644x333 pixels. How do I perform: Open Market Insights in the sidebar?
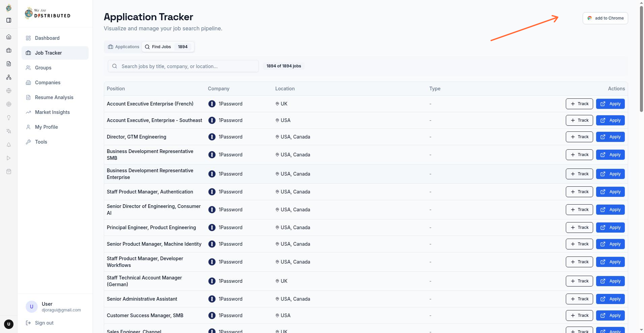(55, 112)
